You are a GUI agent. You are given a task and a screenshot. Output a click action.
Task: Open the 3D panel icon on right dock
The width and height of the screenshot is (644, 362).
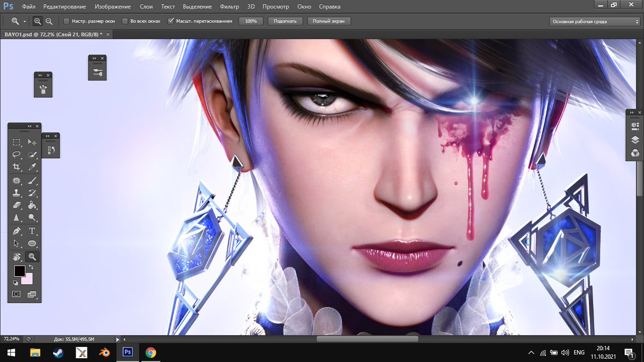click(x=635, y=126)
